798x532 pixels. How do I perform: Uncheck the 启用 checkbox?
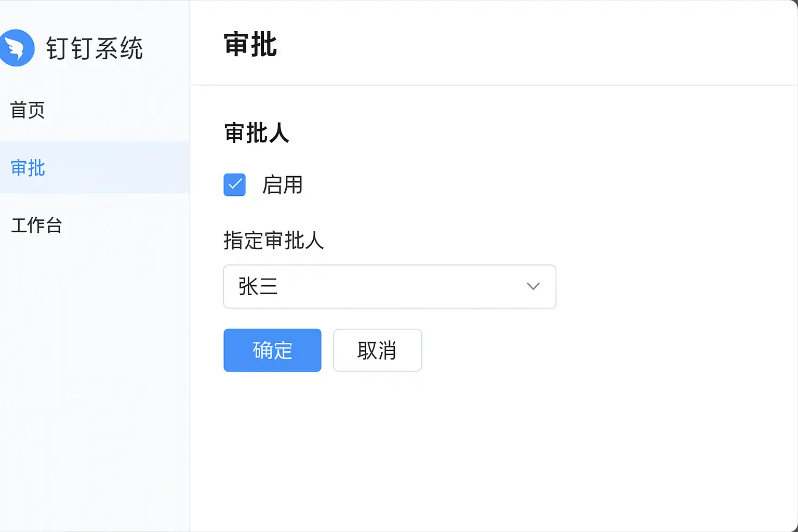[234, 185]
